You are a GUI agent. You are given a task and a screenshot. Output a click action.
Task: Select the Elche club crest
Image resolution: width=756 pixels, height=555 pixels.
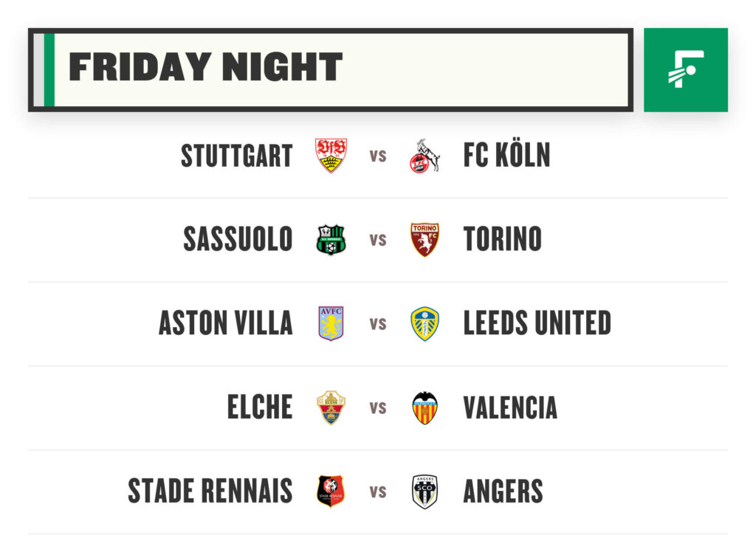(x=331, y=407)
